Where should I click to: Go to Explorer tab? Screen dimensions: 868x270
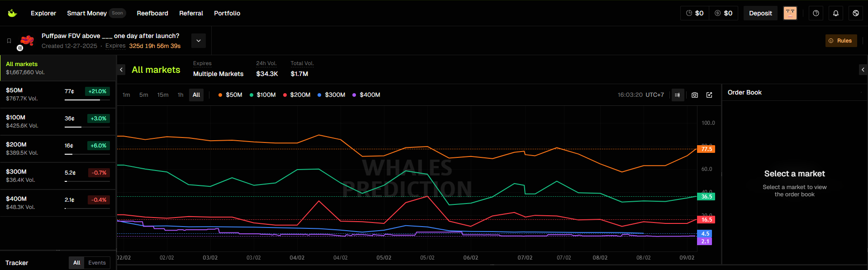click(43, 13)
